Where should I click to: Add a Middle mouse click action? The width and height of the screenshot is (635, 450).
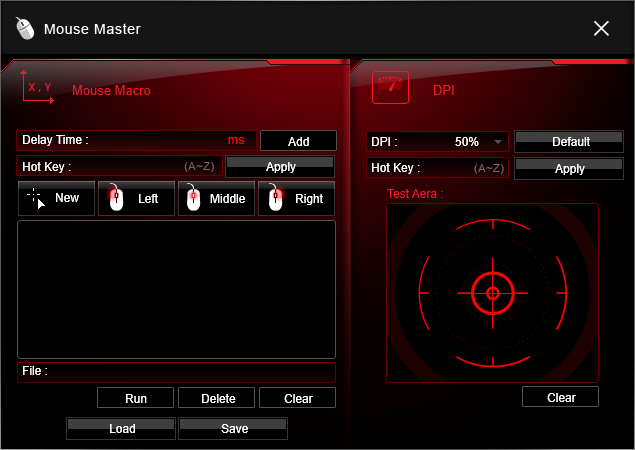217,198
